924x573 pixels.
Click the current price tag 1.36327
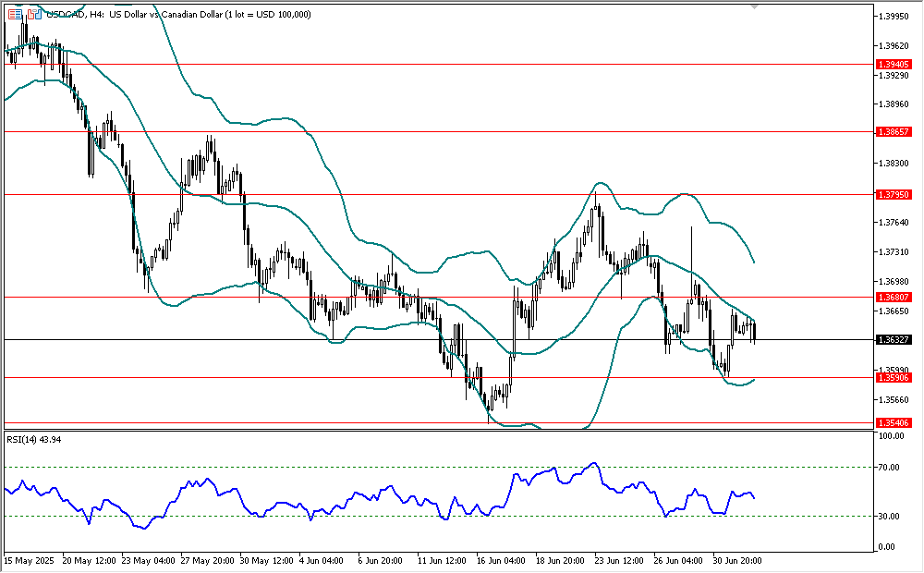894,339
